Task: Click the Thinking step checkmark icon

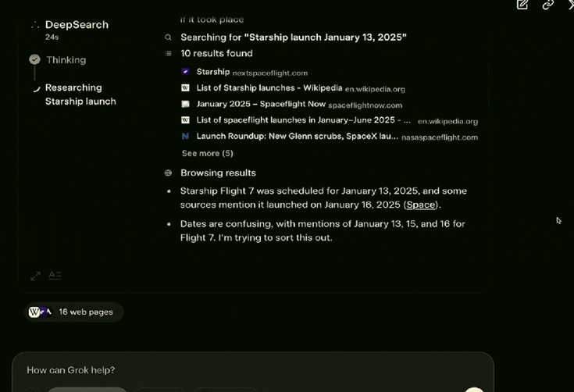Action: (x=35, y=59)
